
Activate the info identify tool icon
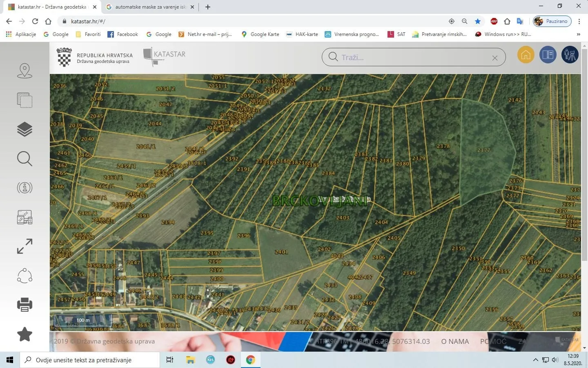[x=24, y=188]
